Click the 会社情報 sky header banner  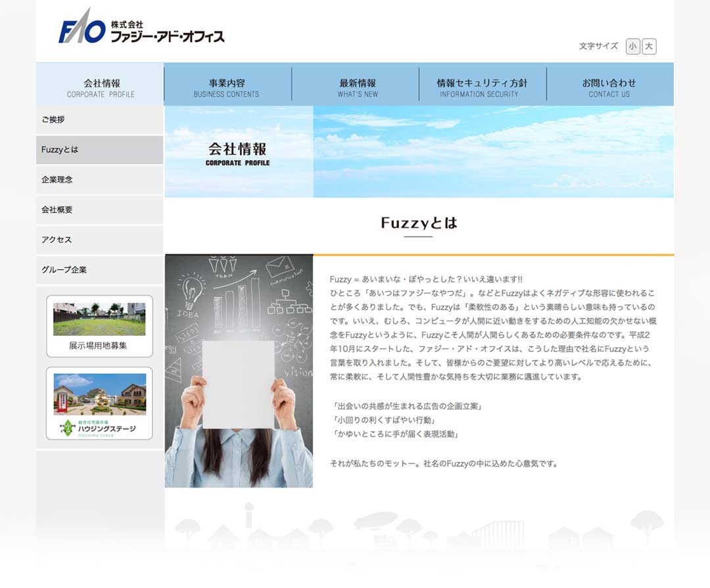419,152
